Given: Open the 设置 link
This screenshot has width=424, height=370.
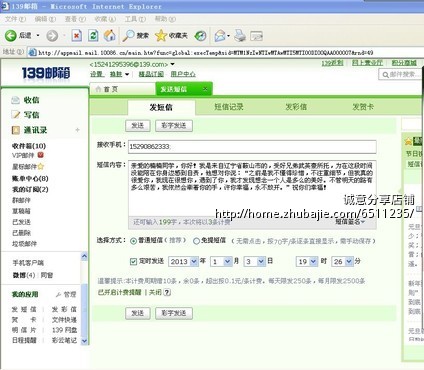Looking at the screenshot, I should pos(97,74).
